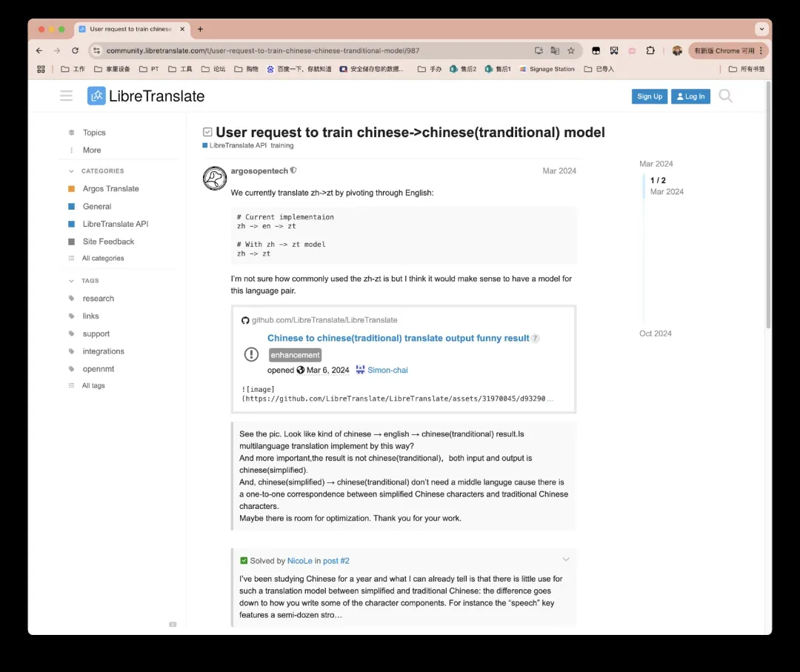
Task: Click the LibreTranslate logo icon
Action: (96, 96)
